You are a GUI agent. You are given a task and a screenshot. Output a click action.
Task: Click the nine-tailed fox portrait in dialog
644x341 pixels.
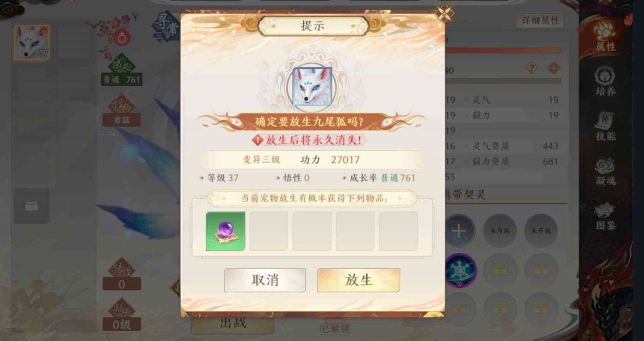pyautogui.click(x=312, y=87)
